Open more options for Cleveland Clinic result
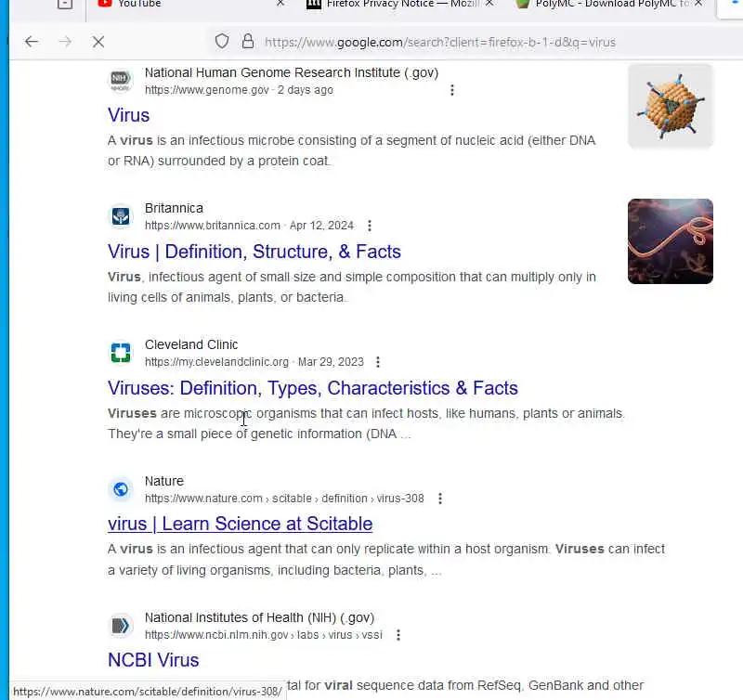The image size is (743, 700). click(x=378, y=362)
